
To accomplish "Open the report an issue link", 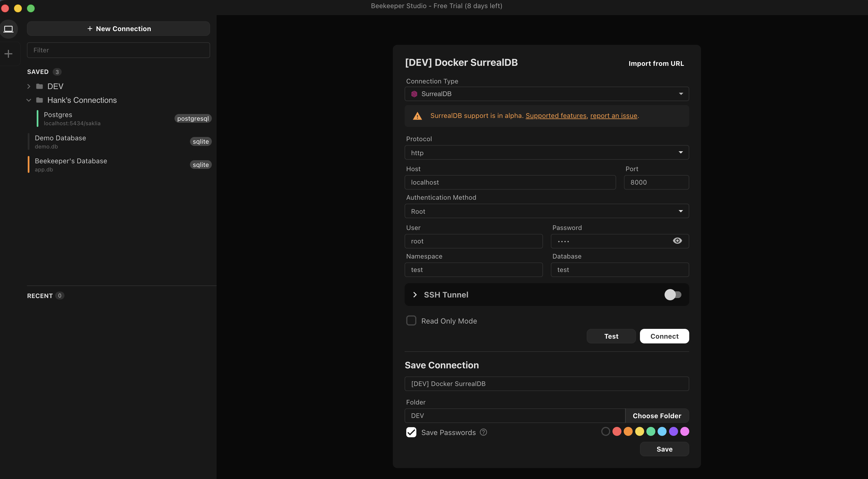I will tap(614, 115).
